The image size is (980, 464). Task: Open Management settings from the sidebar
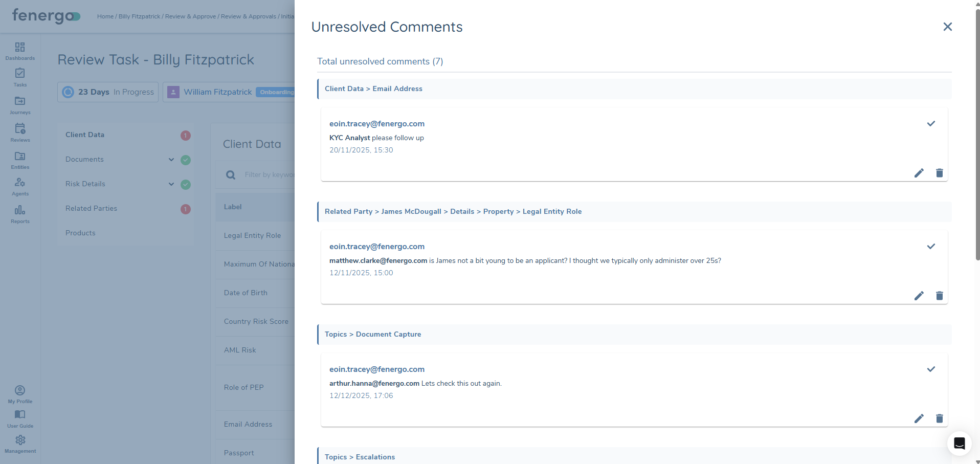(x=20, y=443)
